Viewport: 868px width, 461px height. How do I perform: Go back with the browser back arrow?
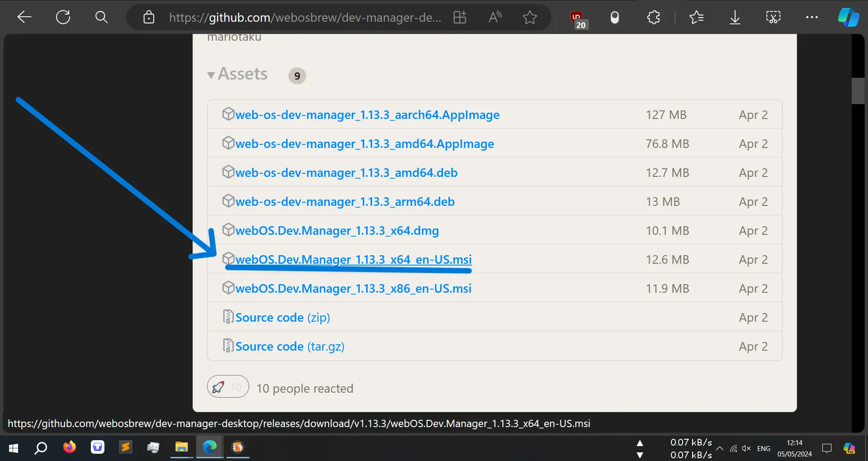click(x=24, y=17)
